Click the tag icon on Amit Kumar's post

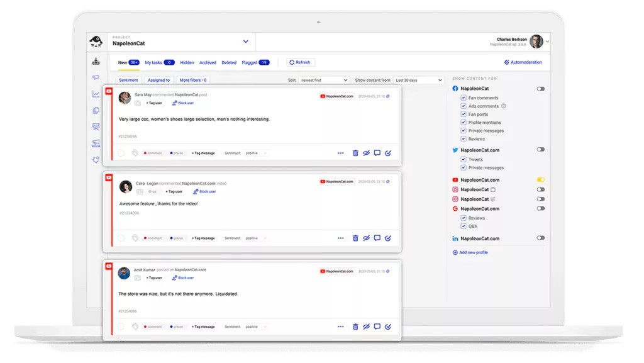135,327
